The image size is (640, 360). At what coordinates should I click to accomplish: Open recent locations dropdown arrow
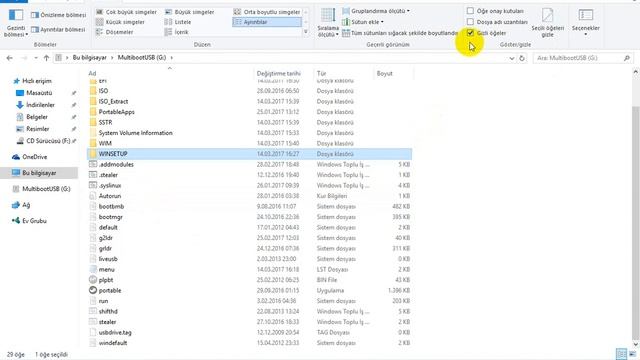click(x=36, y=58)
